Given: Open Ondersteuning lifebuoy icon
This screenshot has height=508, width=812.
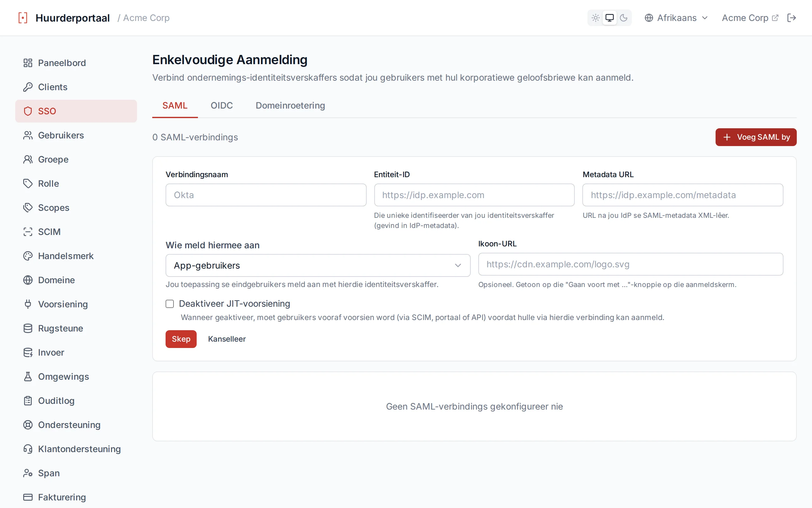Looking at the screenshot, I should (28, 425).
